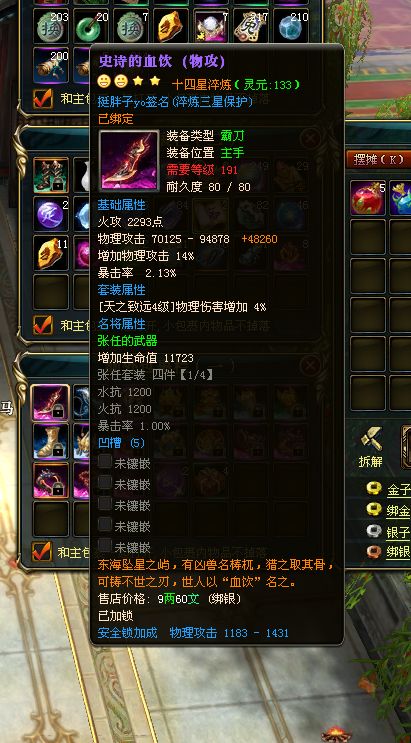Click the jade exchange coin with count 203
411x743 pixels.
51,26
